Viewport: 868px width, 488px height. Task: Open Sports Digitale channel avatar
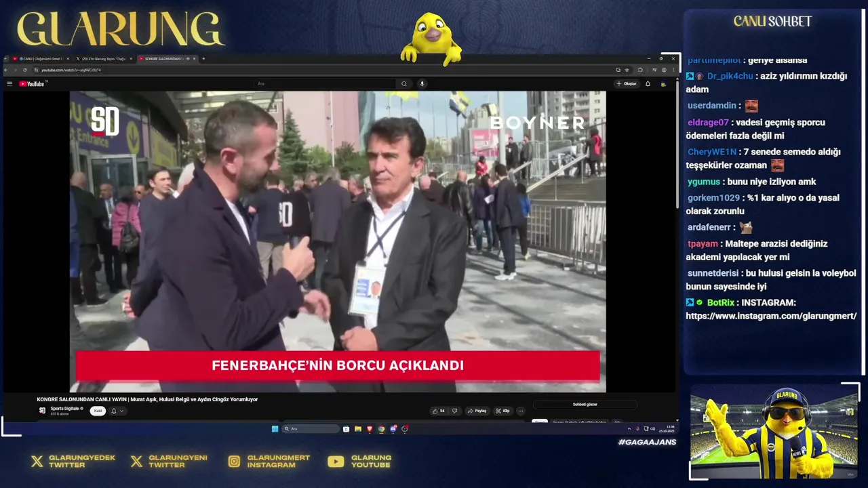42,411
